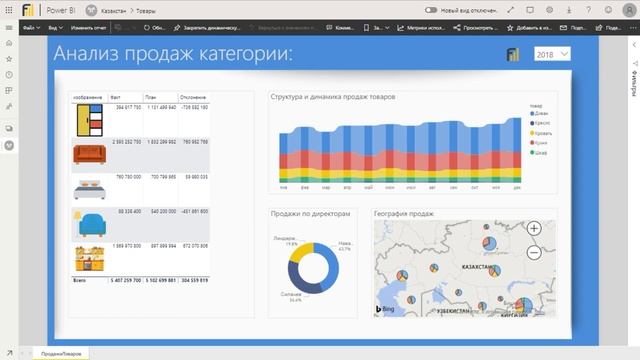The image size is (640, 360).
Task: Open the mobile layout view dropdown
Action: point(376,28)
